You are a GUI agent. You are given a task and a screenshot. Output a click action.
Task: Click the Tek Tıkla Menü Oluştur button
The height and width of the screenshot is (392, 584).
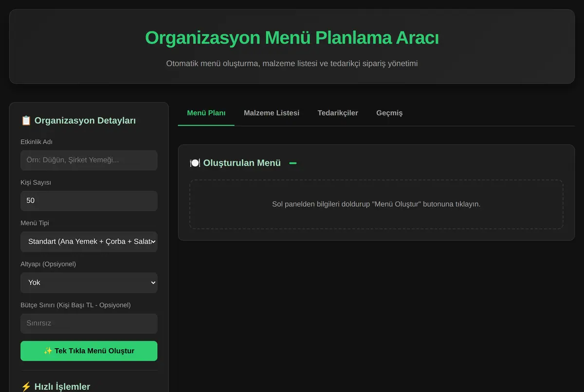(x=89, y=351)
